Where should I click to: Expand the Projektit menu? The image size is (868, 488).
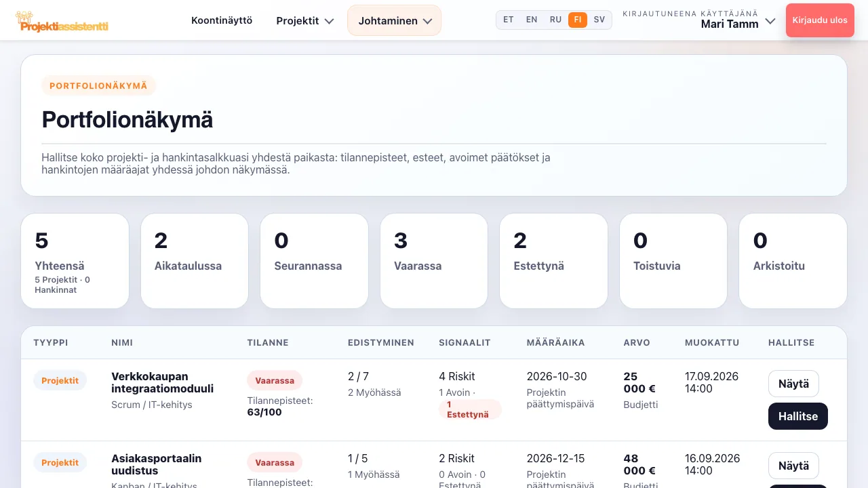pyautogui.click(x=304, y=20)
